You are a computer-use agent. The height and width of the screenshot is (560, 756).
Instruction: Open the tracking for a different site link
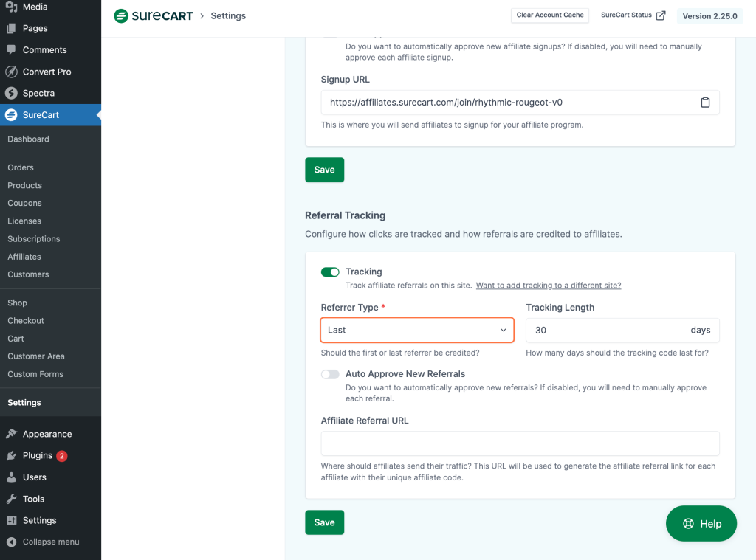click(x=548, y=285)
